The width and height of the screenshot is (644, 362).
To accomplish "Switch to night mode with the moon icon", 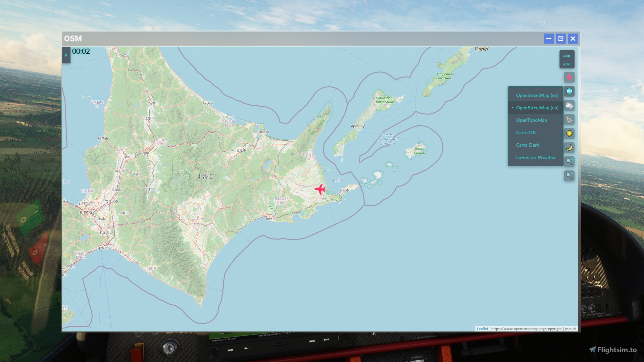I will [569, 148].
